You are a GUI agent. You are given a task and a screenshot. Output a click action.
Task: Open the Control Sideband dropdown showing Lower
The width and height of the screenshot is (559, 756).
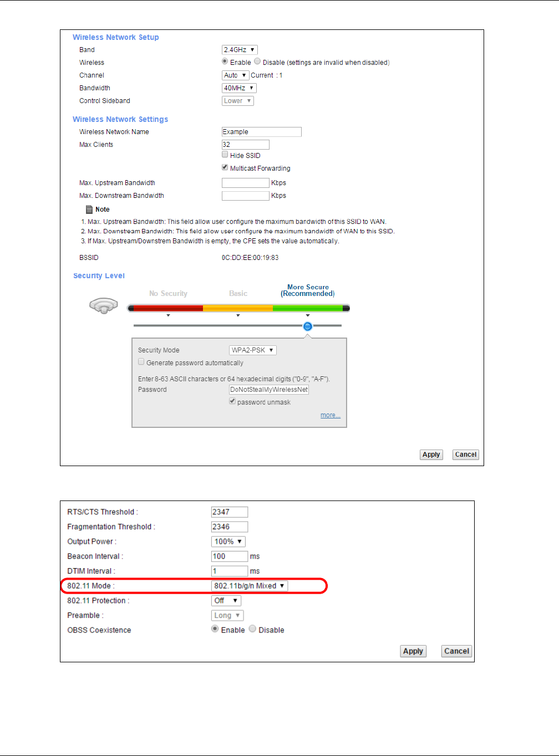[238, 101]
